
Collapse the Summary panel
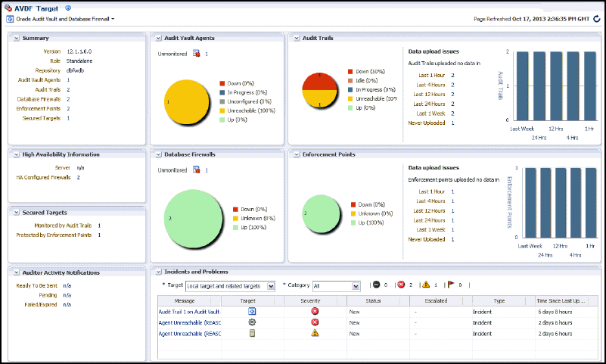pyautogui.click(x=17, y=39)
